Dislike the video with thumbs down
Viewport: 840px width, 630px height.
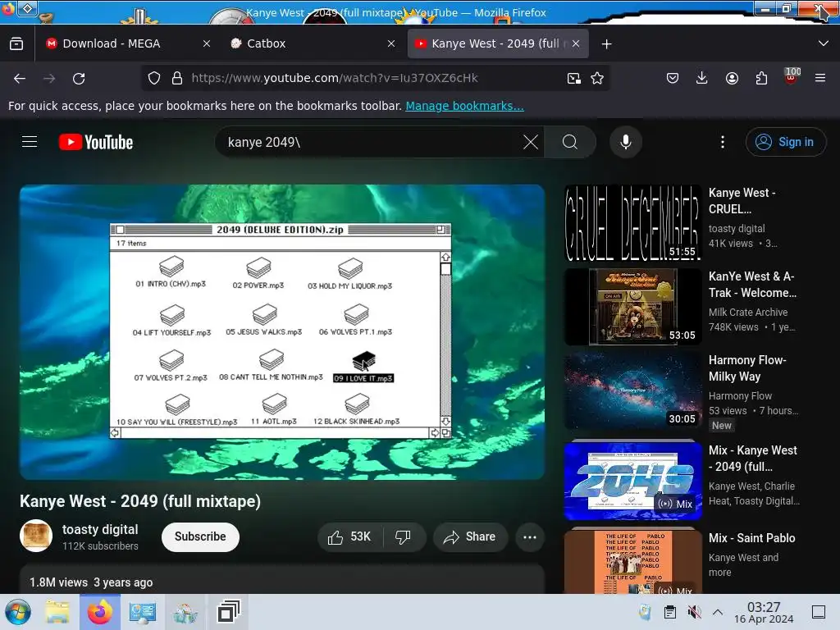[404, 536]
